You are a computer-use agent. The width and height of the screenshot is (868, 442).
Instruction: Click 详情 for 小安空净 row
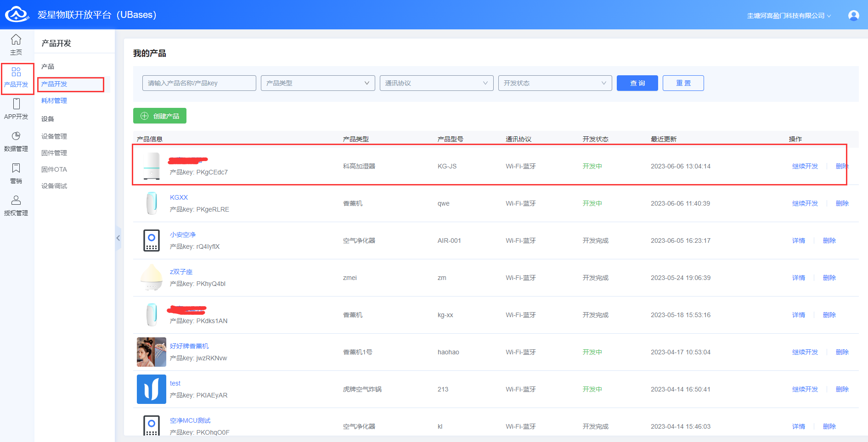799,241
